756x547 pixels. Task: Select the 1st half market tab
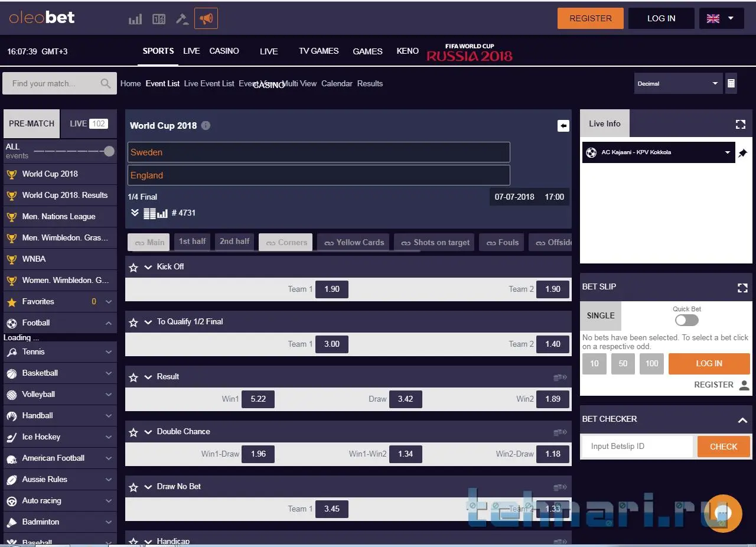pyautogui.click(x=193, y=242)
